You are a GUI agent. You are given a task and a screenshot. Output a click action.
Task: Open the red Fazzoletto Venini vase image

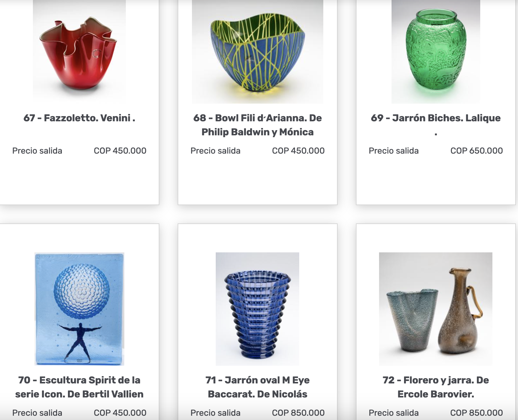79,51
